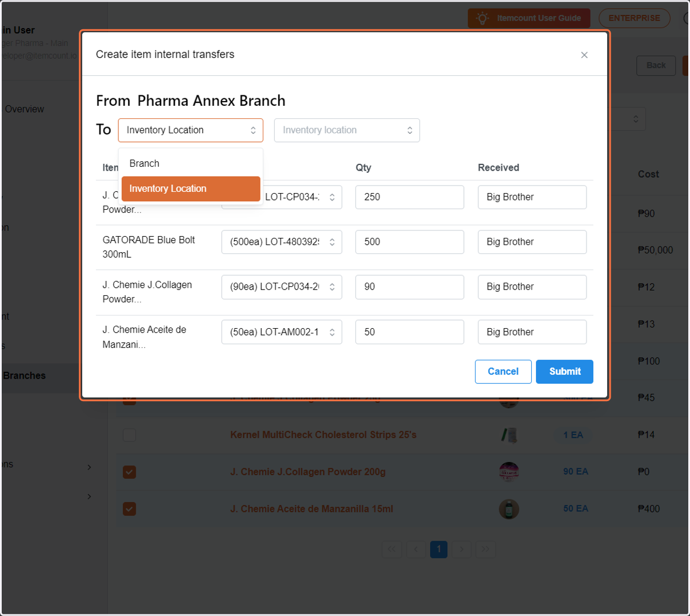Click the Collagen Powder 200g product thumbnail
This screenshot has width=690, height=616.
(x=509, y=472)
